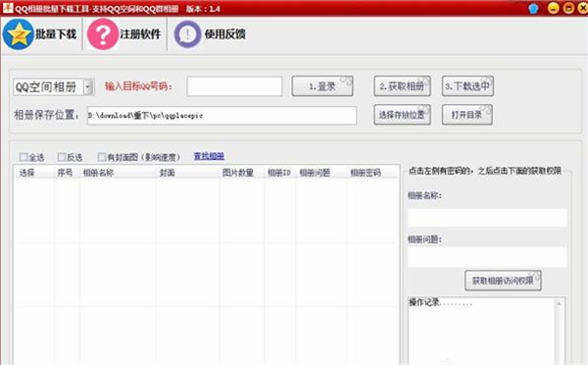Click the 查找相册 link

point(209,156)
